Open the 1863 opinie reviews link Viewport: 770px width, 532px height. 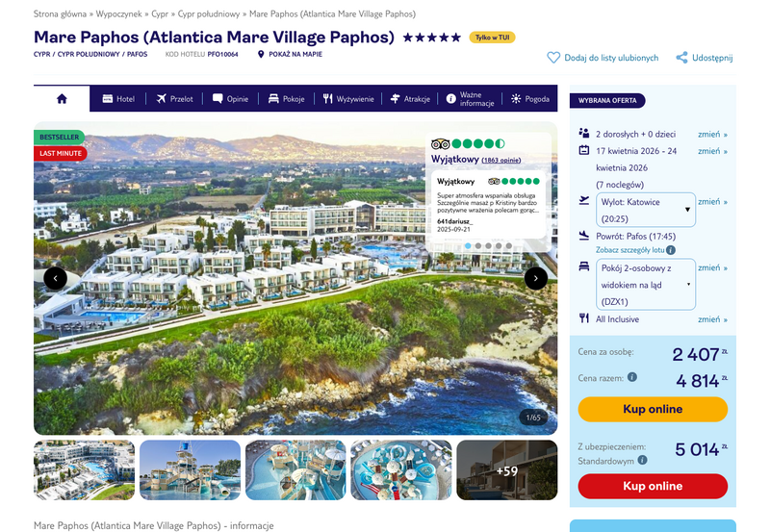[500, 160]
